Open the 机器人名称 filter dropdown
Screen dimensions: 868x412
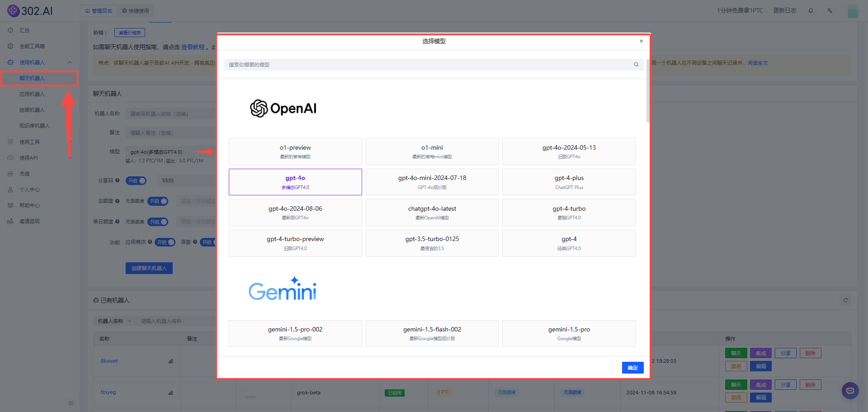click(114, 321)
